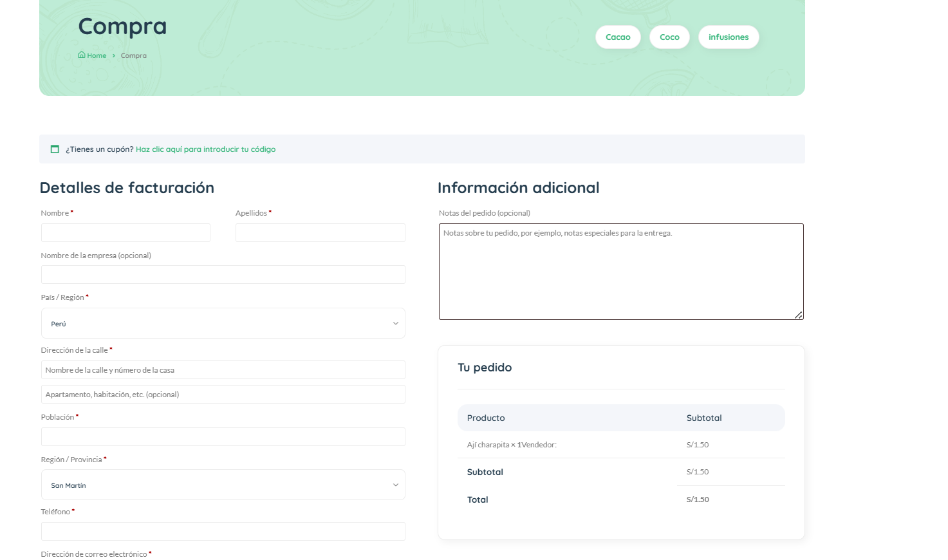Image resolution: width=948 pixels, height=560 pixels.
Task: Expand the Región / Provincia dropdown
Action: coord(223,485)
